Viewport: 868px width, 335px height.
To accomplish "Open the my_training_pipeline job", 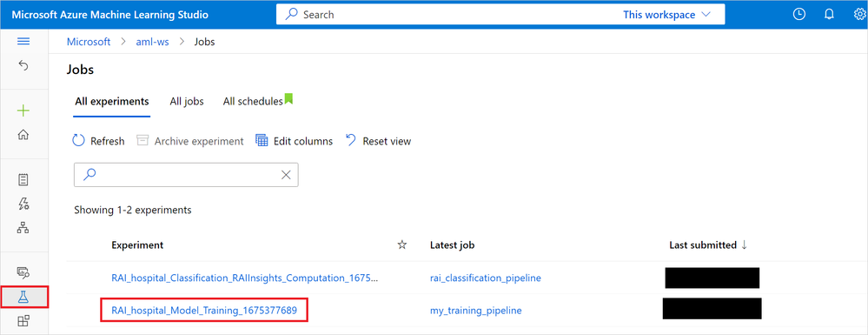I will tap(476, 311).
